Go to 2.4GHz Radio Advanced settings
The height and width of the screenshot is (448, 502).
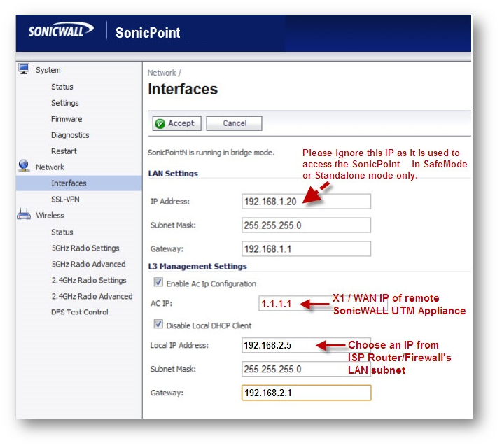(92, 296)
